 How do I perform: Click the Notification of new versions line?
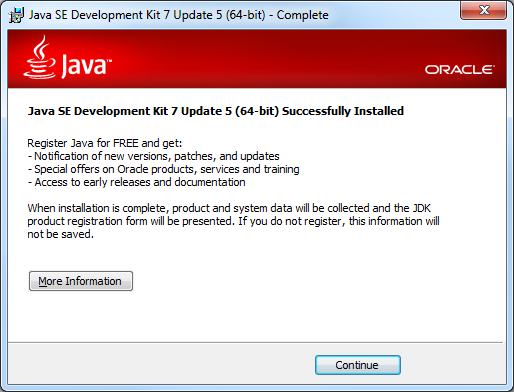[153, 156]
